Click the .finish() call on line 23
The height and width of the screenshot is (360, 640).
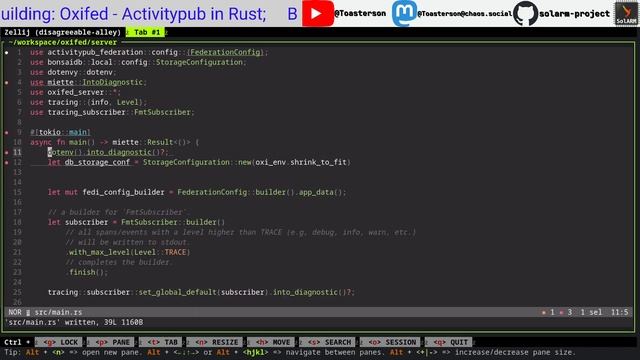87,272
